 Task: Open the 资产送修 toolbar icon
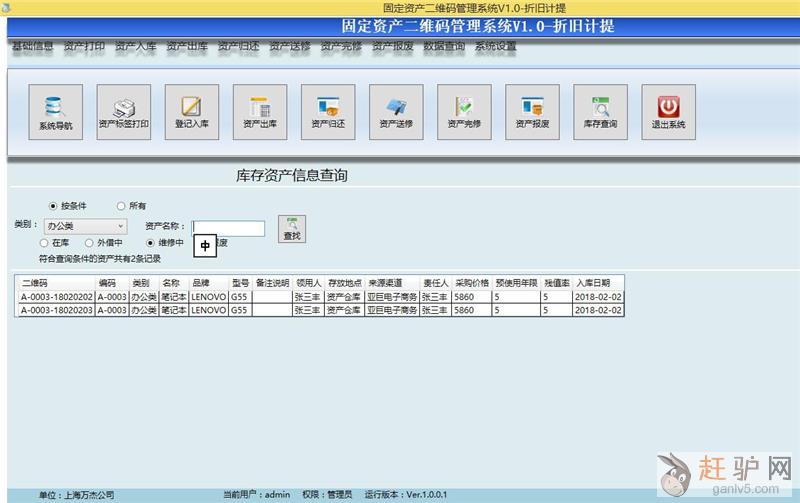tap(395, 112)
